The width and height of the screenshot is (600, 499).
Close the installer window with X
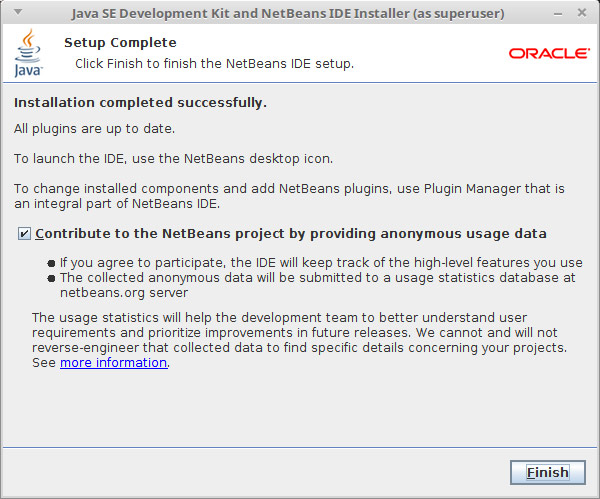point(582,13)
